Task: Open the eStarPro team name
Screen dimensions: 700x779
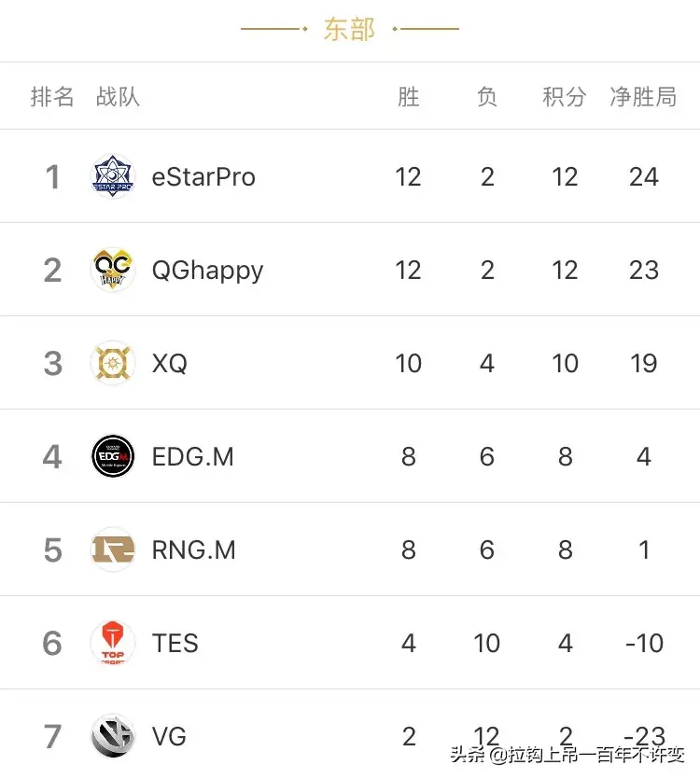Action: pyautogui.click(x=203, y=176)
